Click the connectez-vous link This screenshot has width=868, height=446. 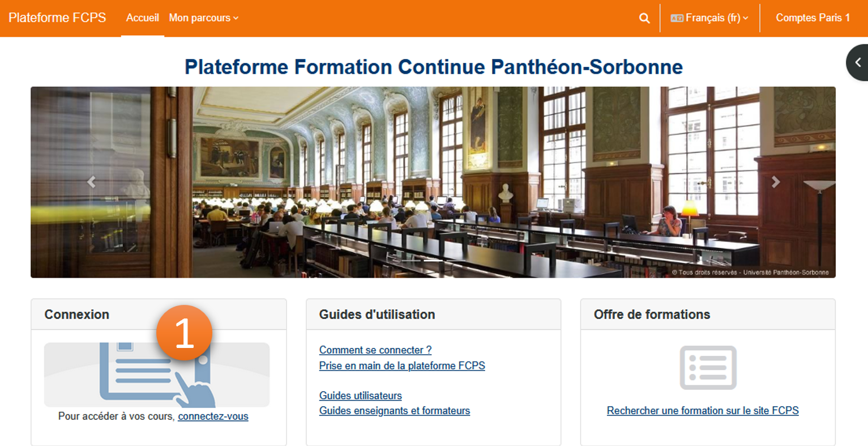point(213,416)
